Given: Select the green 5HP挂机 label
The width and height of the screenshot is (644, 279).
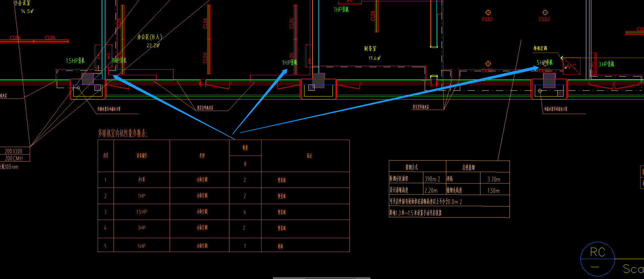Looking at the screenshot, I should click(545, 62).
